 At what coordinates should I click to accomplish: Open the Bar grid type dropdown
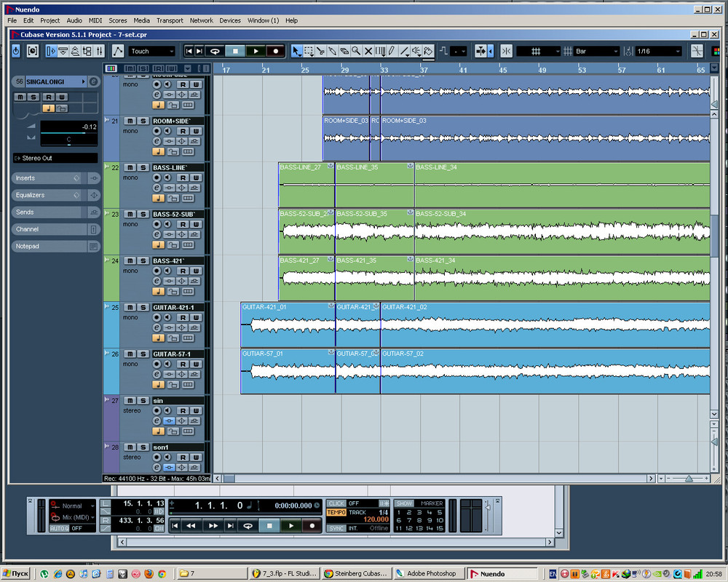597,51
